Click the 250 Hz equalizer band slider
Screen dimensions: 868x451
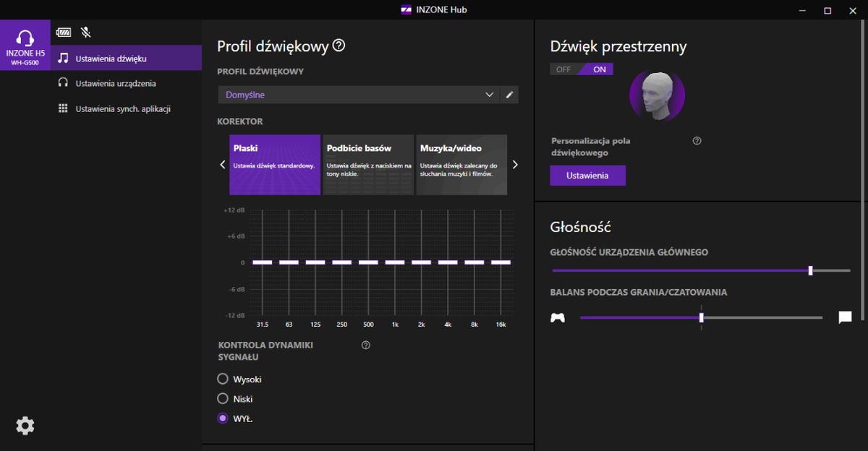click(342, 262)
